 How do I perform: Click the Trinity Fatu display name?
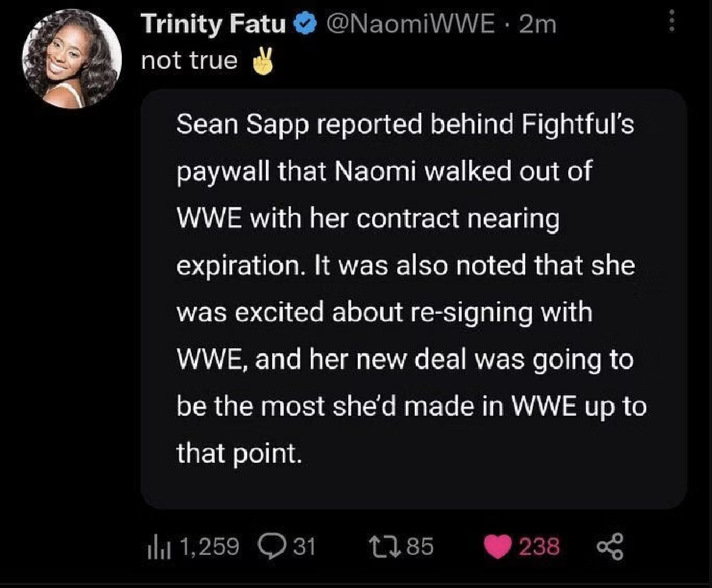click(x=214, y=24)
